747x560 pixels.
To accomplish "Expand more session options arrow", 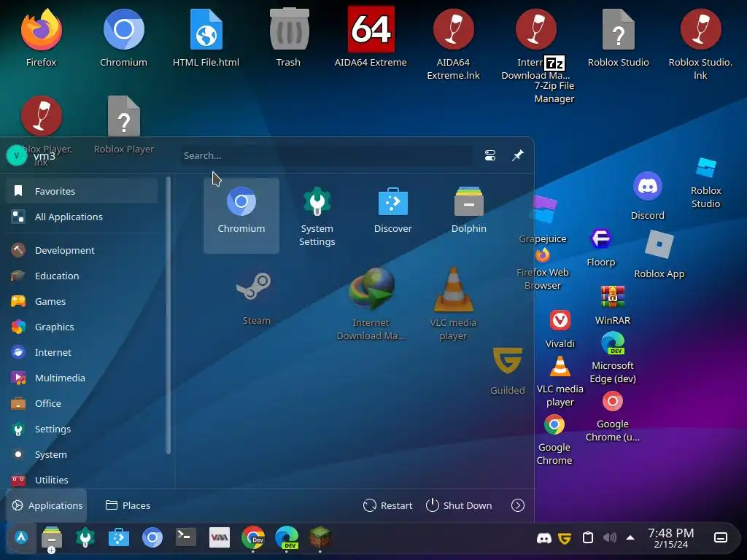I will tap(518, 505).
